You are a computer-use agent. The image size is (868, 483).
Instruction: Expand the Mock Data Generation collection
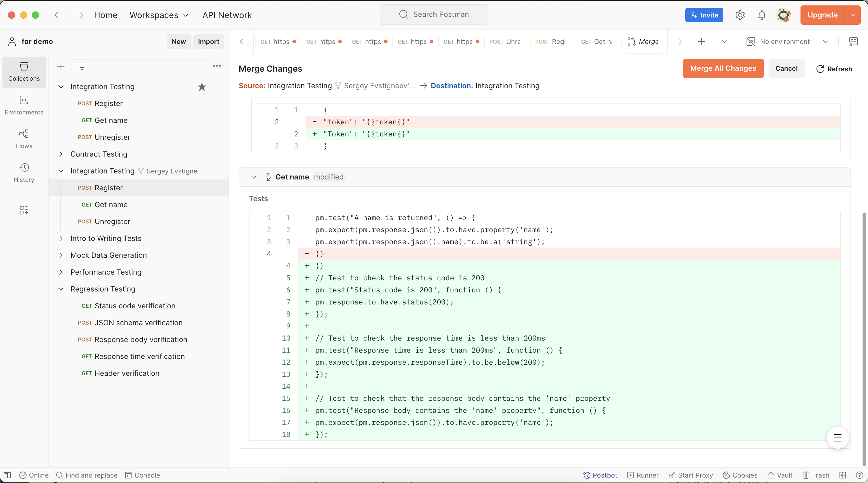pyautogui.click(x=61, y=255)
